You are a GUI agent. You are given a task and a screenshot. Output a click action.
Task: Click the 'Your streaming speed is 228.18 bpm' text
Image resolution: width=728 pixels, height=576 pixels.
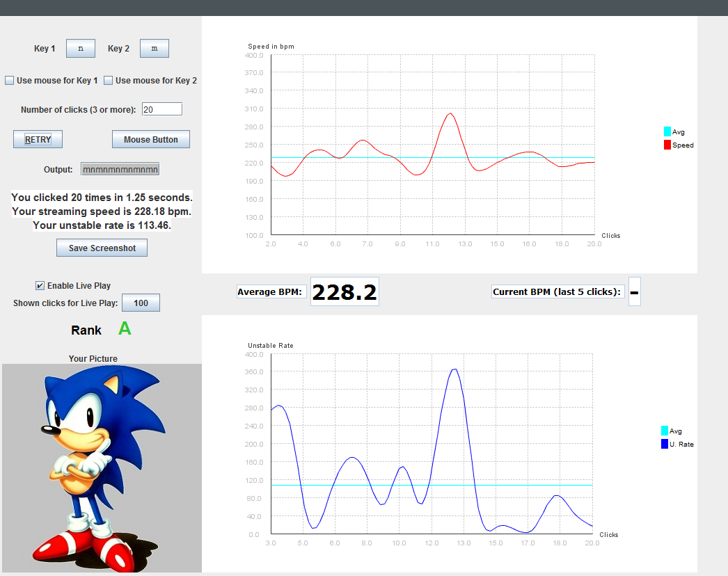[x=102, y=211]
